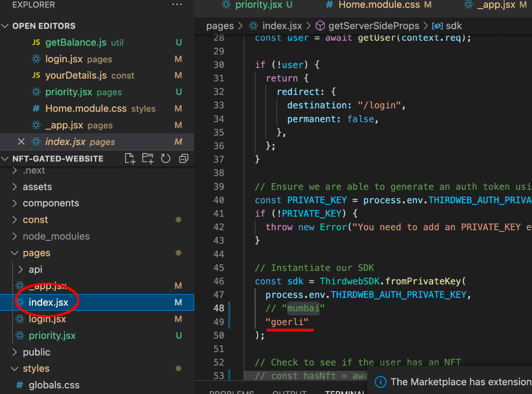The height and width of the screenshot is (394, 532).
Task: Close index.jsx in Open Editors
Action: [21, 142]
